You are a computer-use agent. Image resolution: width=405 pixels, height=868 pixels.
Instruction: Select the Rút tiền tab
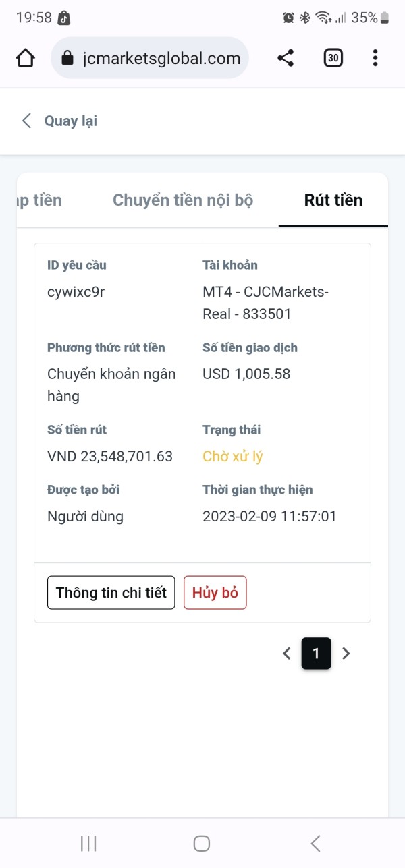click(333, 200)
